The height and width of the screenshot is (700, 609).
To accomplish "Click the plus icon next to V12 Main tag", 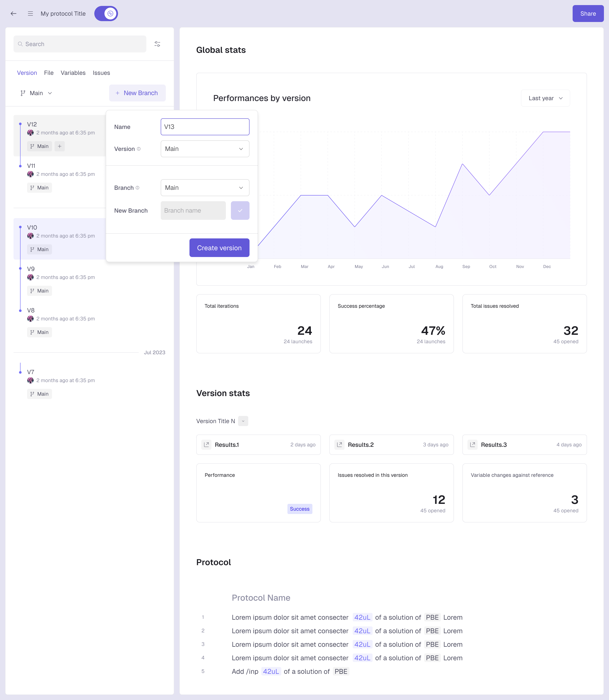I will tap(59, 146).
